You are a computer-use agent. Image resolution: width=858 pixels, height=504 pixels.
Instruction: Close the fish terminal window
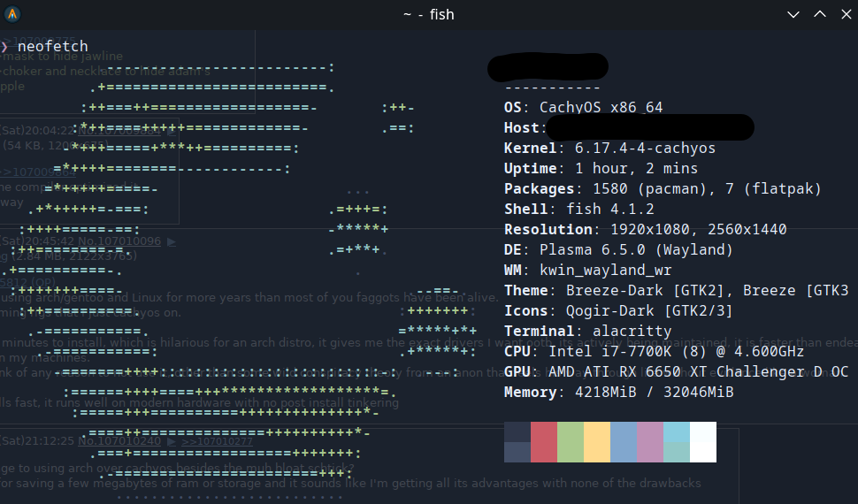click(x=846, y=14)
